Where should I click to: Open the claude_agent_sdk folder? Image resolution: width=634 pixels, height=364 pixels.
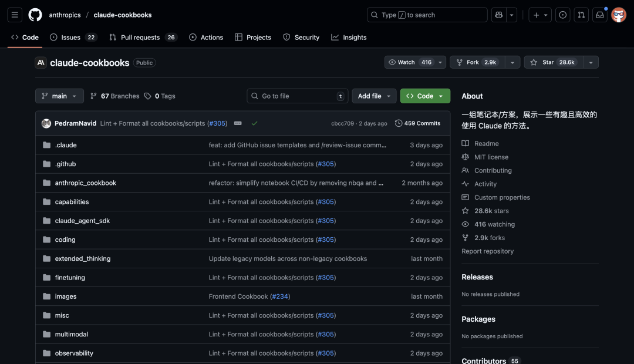[x=83, y=221]
